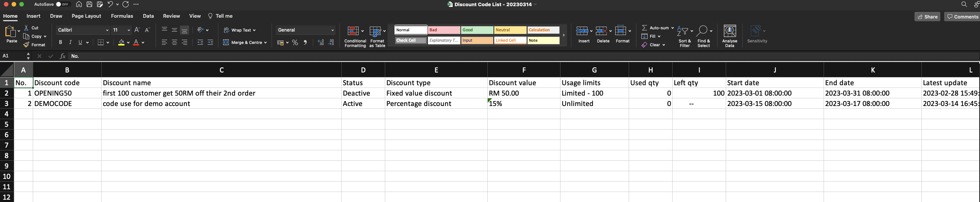Screen dimensions: 980x202
Task: Expand the General number format dropdown
Action: [332, 30]
